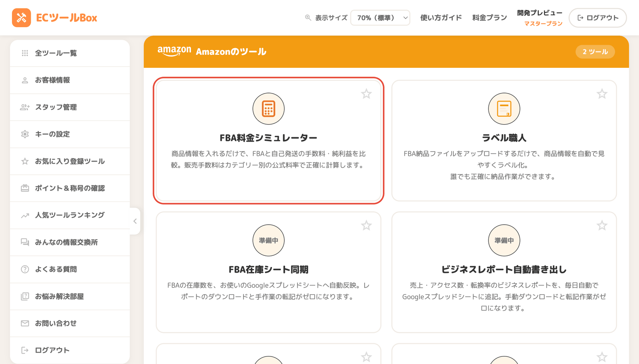Image resolution: width=639 pixels, height=364 pixels.
Task: Click the magnifier icon beside 表示サイズ
Action: (x=308, y=18)
